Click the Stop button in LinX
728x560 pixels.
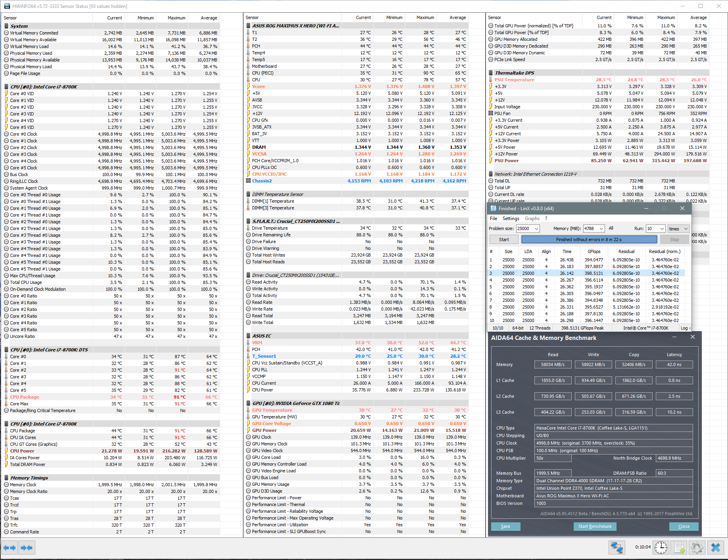coord(674,240)
